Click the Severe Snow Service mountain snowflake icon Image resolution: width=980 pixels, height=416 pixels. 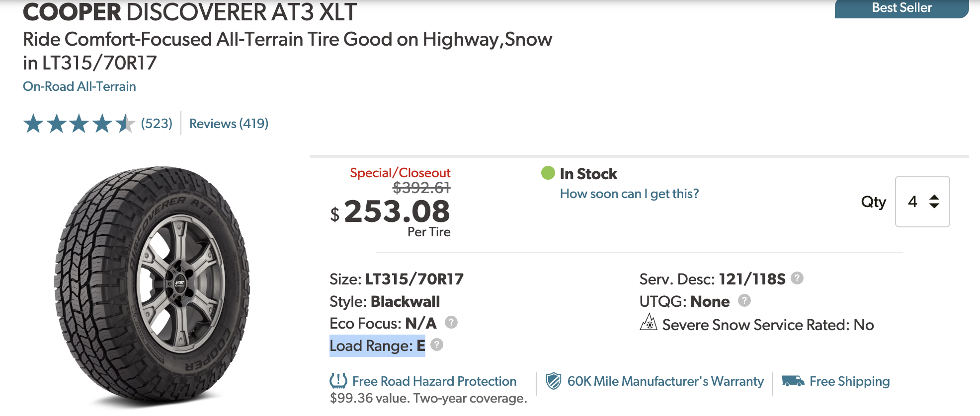[x=649, y=323]
